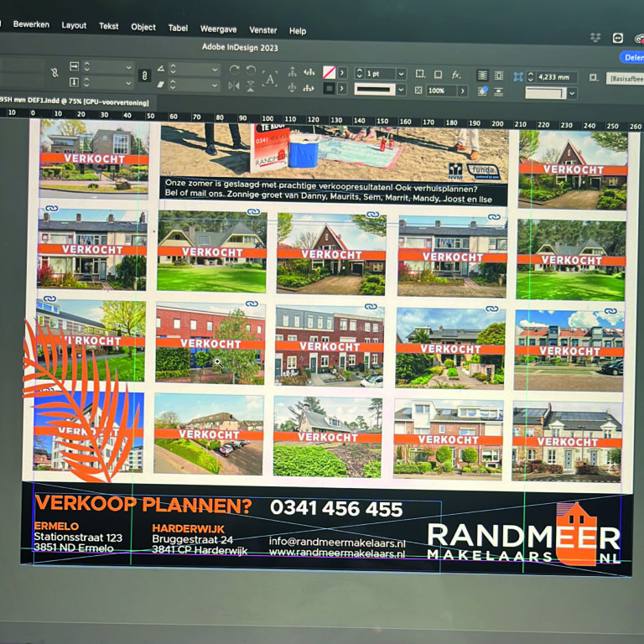Click the stroke color swatch
This screenshot has height=644, width=644.
pyautogui.click(x=329, y=88)
